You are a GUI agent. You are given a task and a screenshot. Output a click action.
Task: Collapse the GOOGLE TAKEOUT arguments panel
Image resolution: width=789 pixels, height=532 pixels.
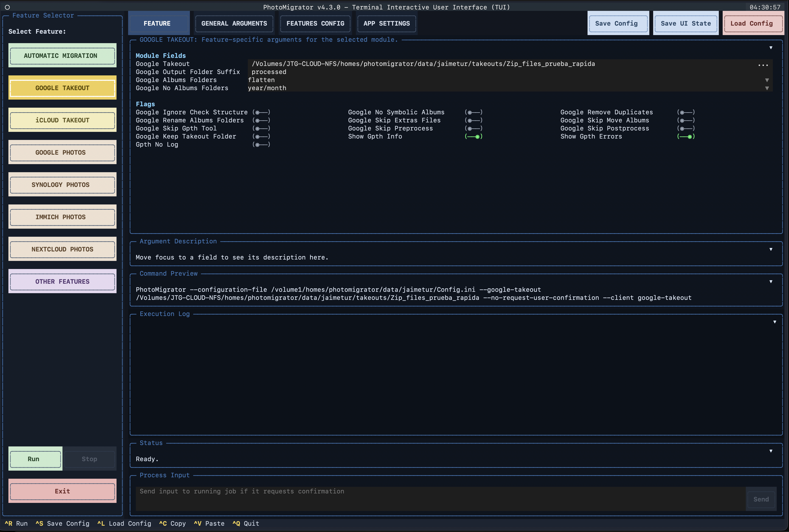771,48
